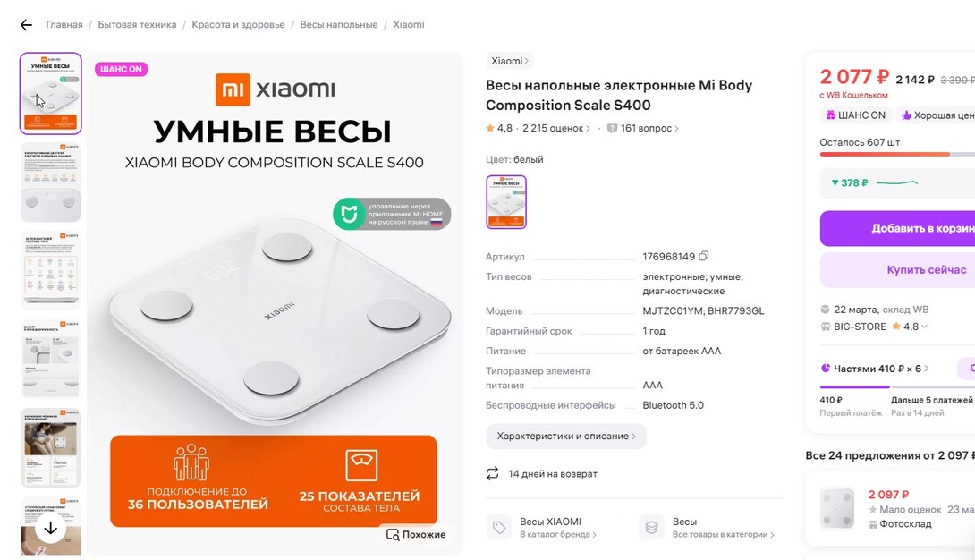Open the 2 215 оценок reviews link
This screenshot has width=975, height=560.
pyautogui.click(x=555, y=128)
